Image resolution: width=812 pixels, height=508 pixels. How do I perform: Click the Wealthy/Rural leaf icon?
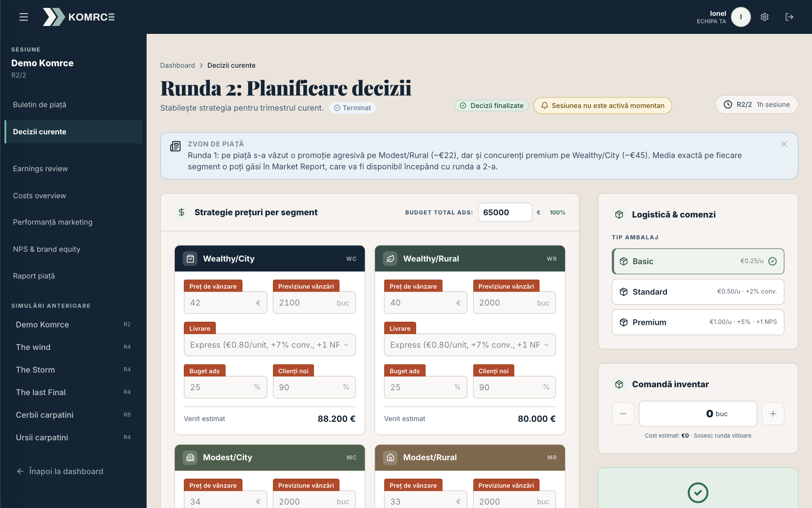[390, 259]
